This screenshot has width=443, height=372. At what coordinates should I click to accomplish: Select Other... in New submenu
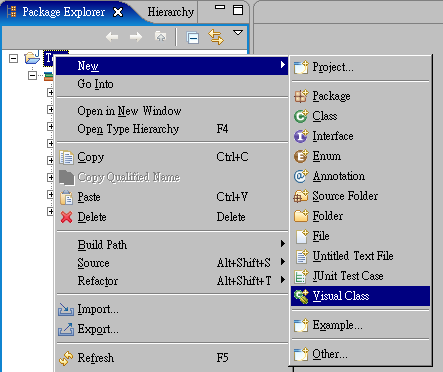361,354
